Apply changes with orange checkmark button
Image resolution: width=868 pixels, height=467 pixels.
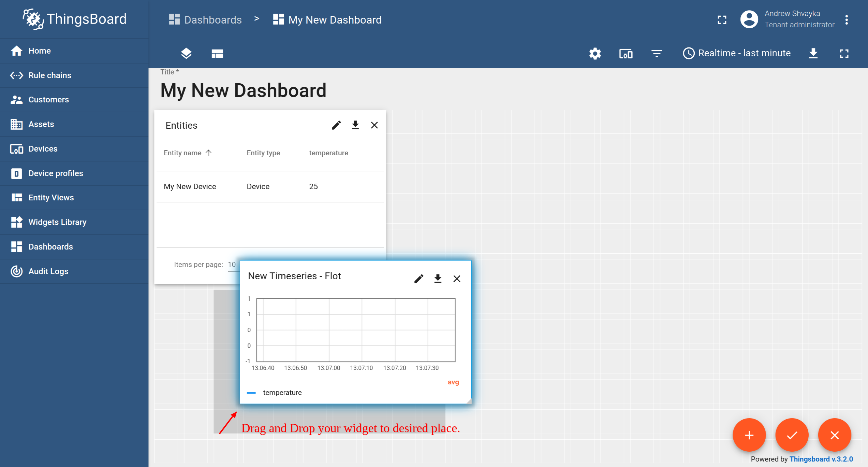click(792, 435)
